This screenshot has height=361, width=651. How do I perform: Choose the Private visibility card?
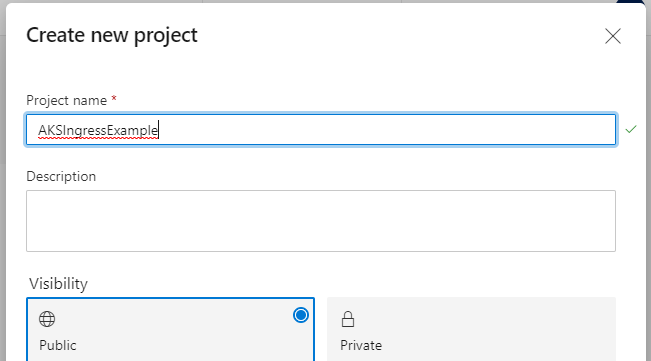tap(471, 329)
